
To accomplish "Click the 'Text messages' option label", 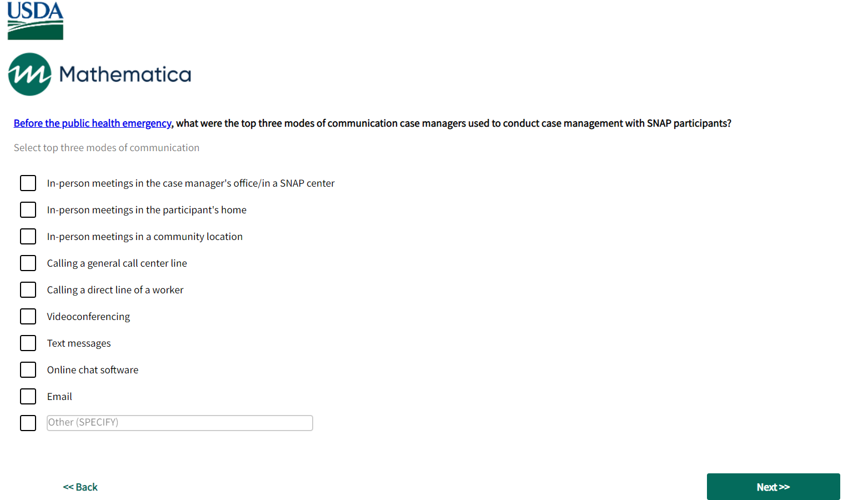I will click(x=79, y=343).
